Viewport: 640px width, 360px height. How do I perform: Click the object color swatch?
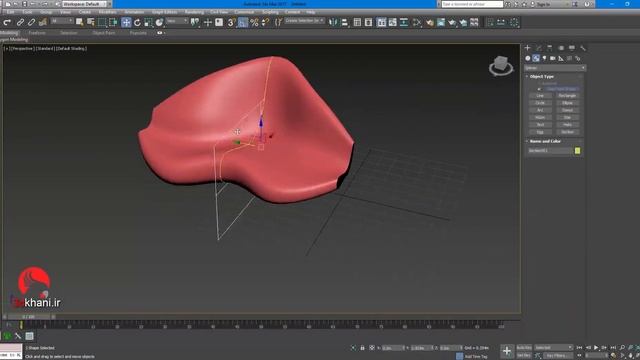[578, 151]
